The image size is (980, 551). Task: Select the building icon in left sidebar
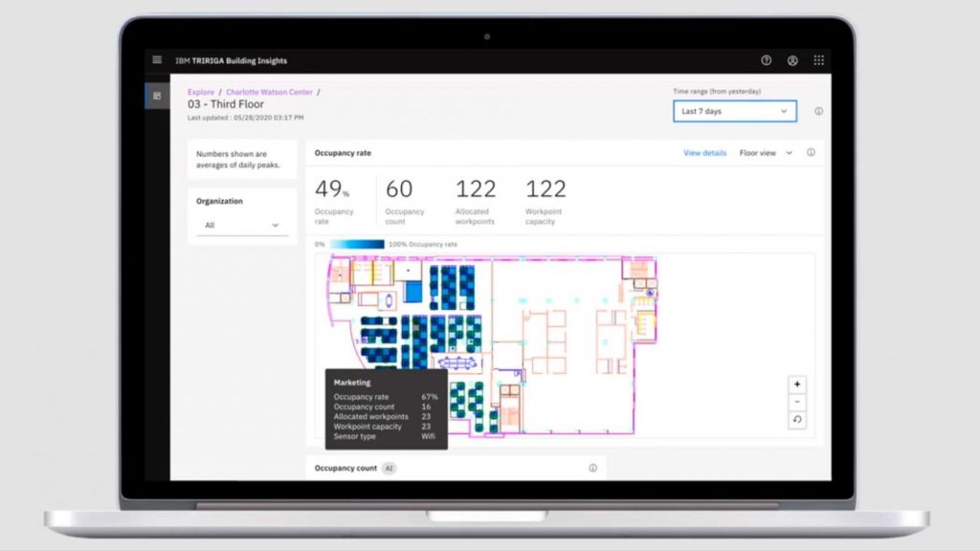point(157,97)
